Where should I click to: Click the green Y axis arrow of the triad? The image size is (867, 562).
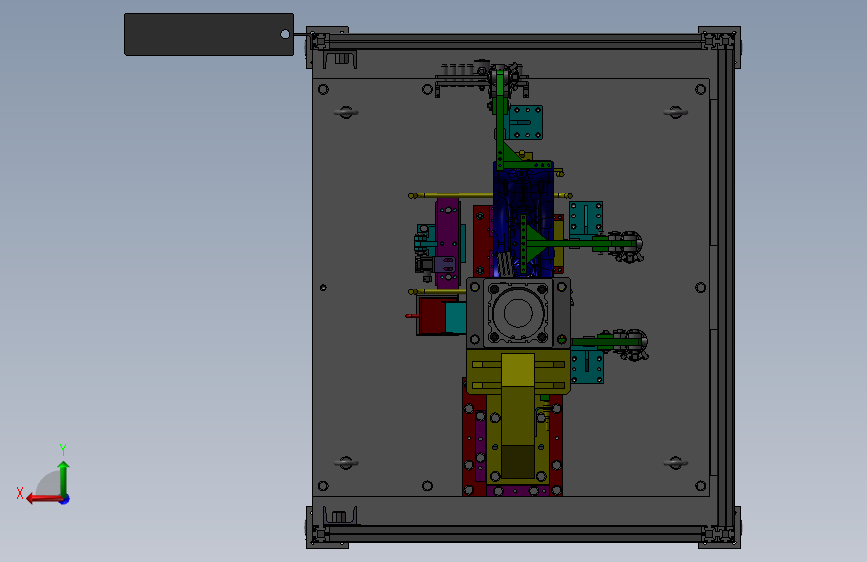[x=64, y=478]
